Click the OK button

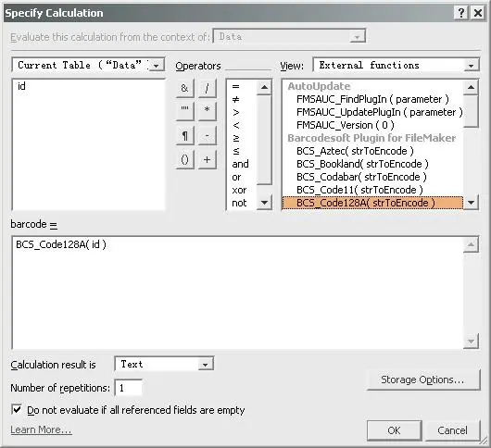pyautogui.click(x=394, y=430)
